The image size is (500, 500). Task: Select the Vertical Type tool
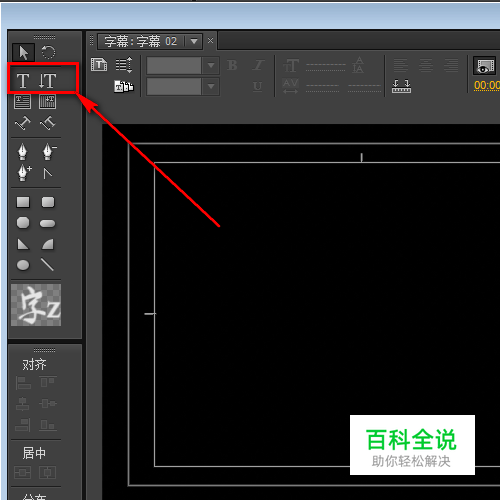tap(47, 81)
